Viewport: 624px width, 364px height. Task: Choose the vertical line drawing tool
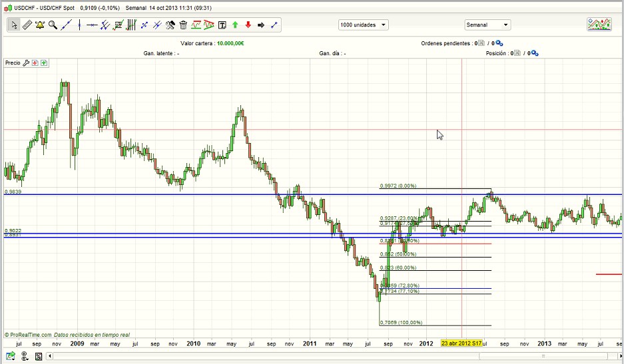(79, 25)
